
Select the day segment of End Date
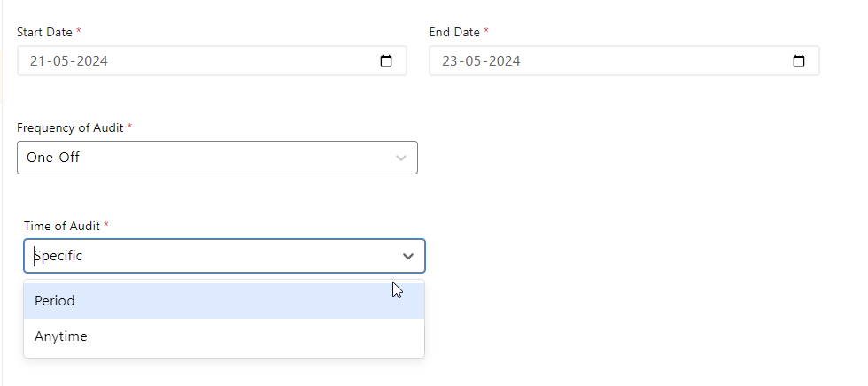(451, 61)
